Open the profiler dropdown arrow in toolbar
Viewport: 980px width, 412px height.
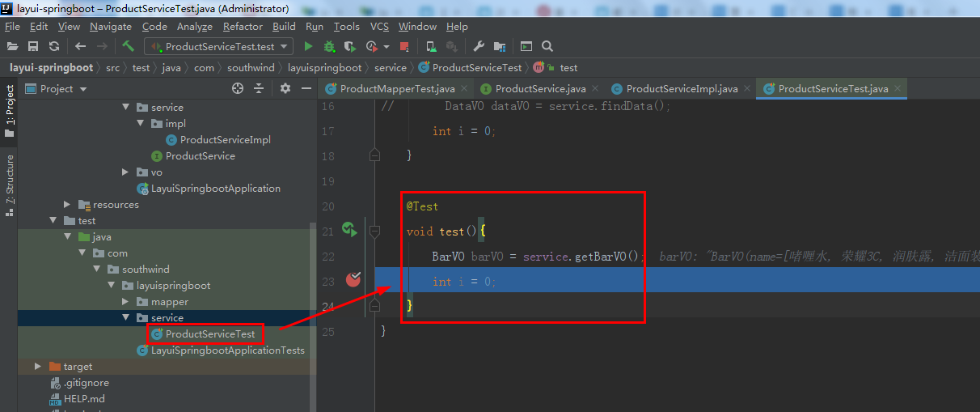click(387, 46)
